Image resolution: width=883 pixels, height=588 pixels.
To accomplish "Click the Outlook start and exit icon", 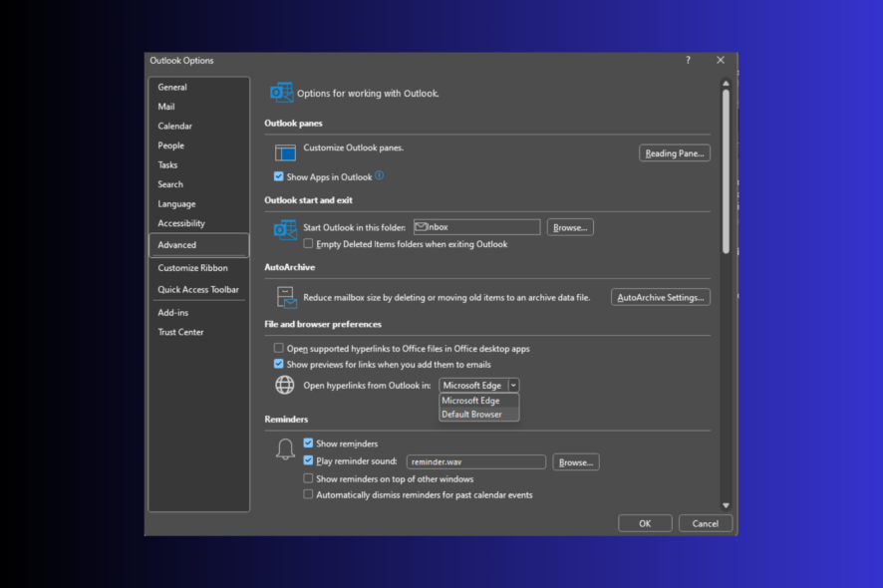I will 285,227.
